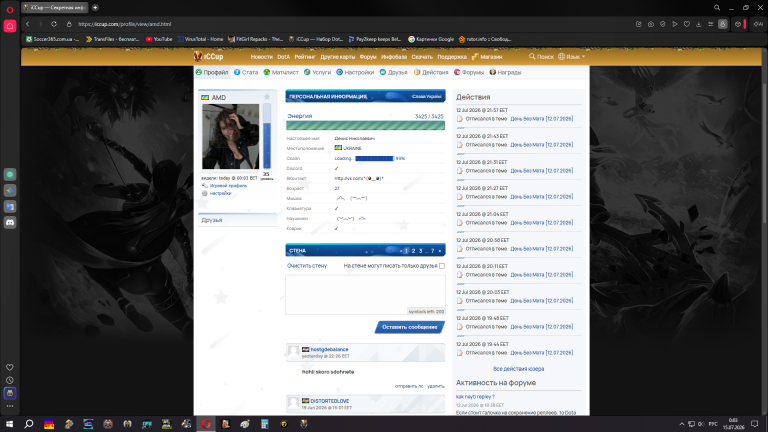Open a new browser tab
768x432 pixels.
95,7
